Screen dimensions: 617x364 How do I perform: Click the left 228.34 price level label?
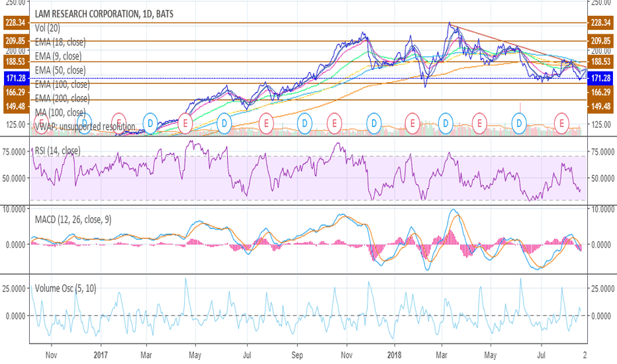click(x=16, y=23)
